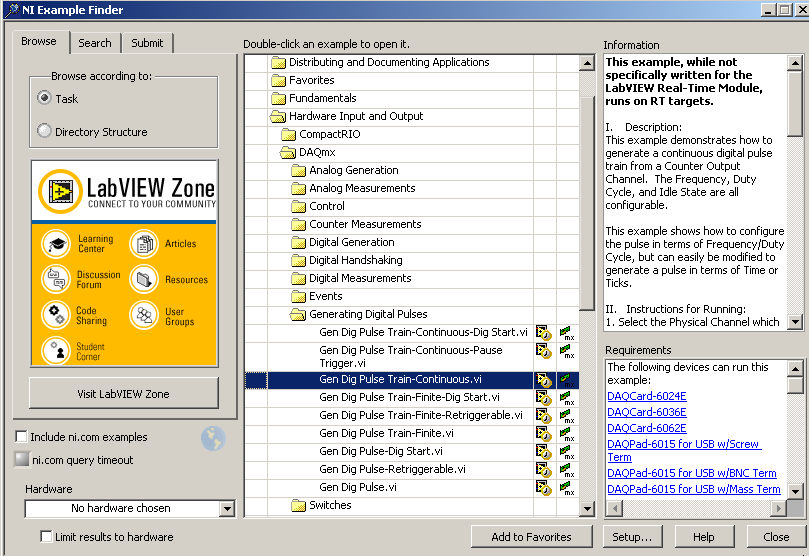
Task: Click the Visit LabVIEW Zone button
Action: (124, 394)
